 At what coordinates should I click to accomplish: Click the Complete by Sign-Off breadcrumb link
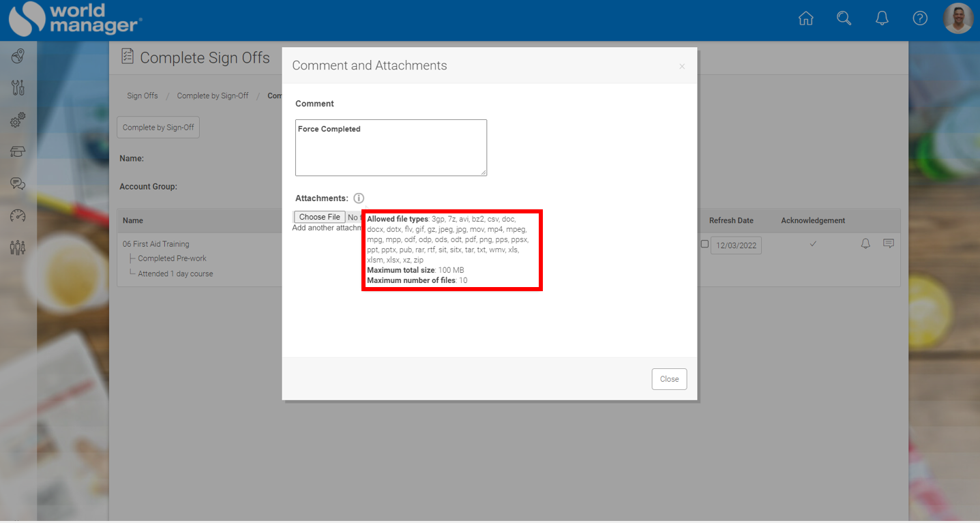[213, 95]
